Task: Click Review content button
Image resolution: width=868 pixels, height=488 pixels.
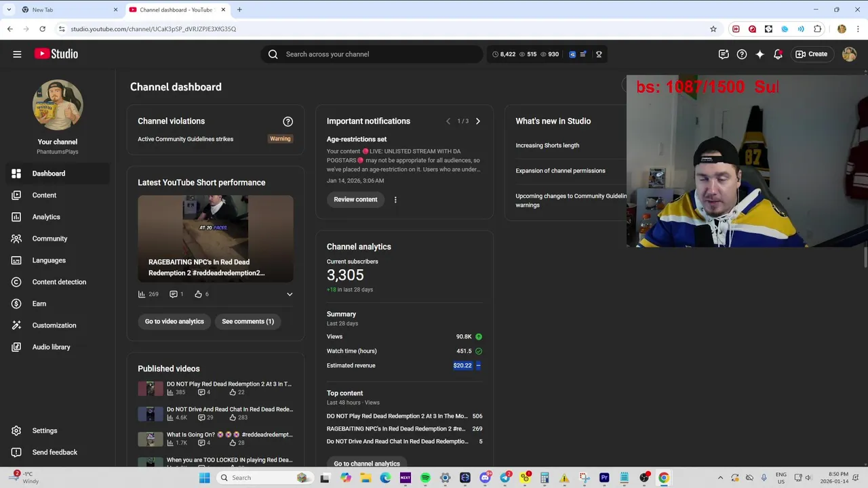Action: coord(355,200)
